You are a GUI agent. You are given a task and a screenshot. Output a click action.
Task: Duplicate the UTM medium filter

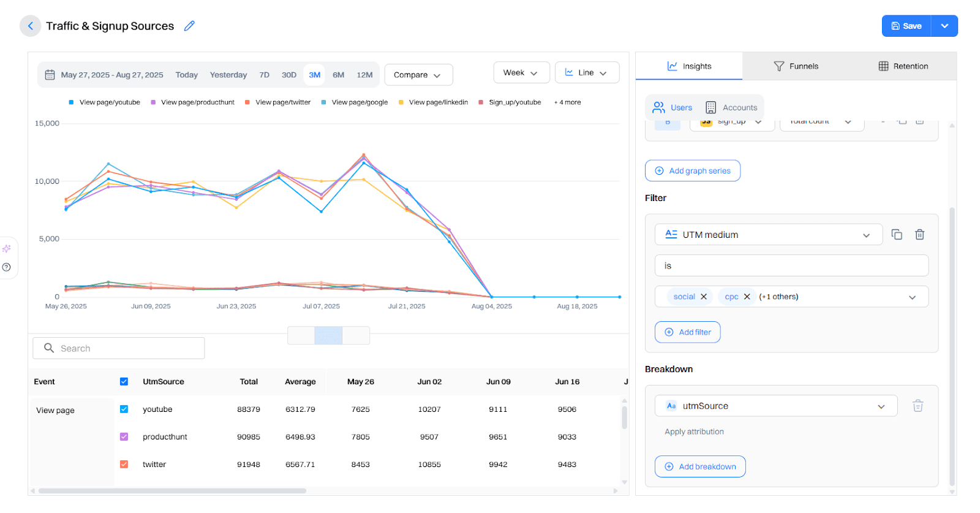tap(897, 234)
